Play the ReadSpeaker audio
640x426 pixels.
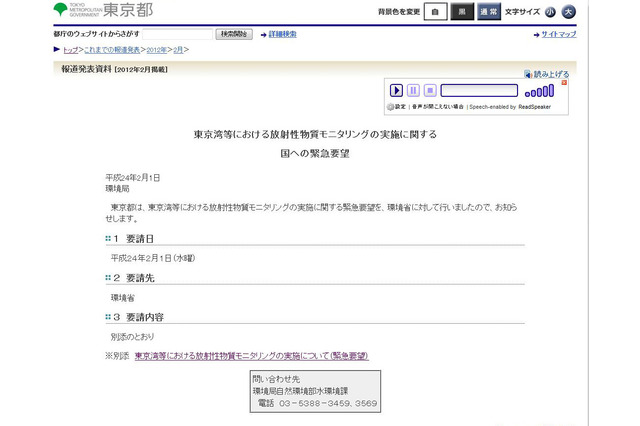coord(396,90)
